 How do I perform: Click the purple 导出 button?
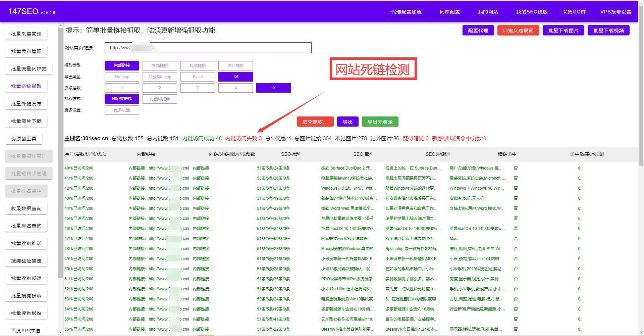point(347,122)
